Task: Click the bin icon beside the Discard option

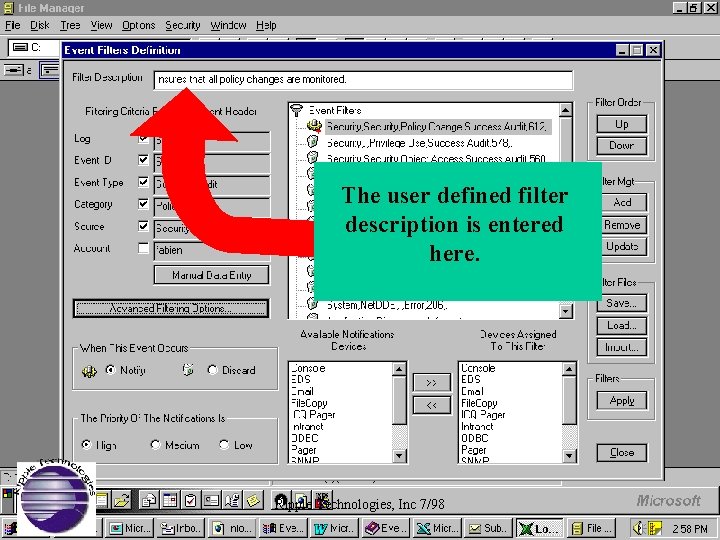Action: [188, 370]
